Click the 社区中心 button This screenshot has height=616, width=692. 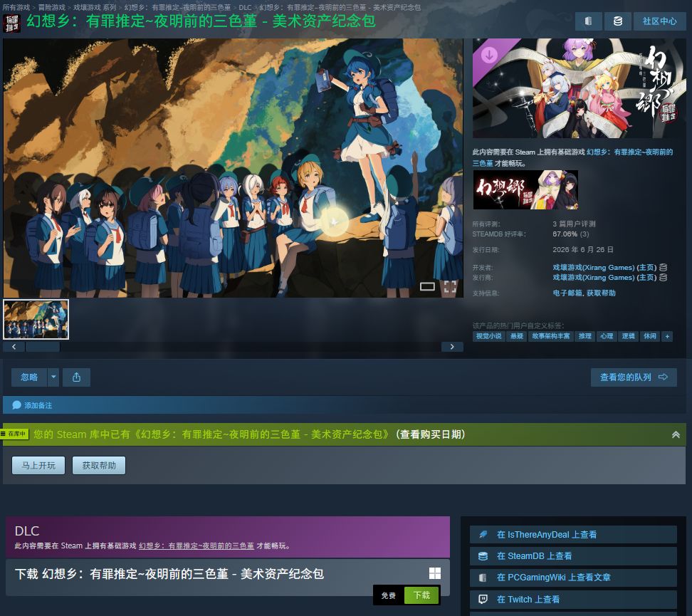[x=659, y=21]
